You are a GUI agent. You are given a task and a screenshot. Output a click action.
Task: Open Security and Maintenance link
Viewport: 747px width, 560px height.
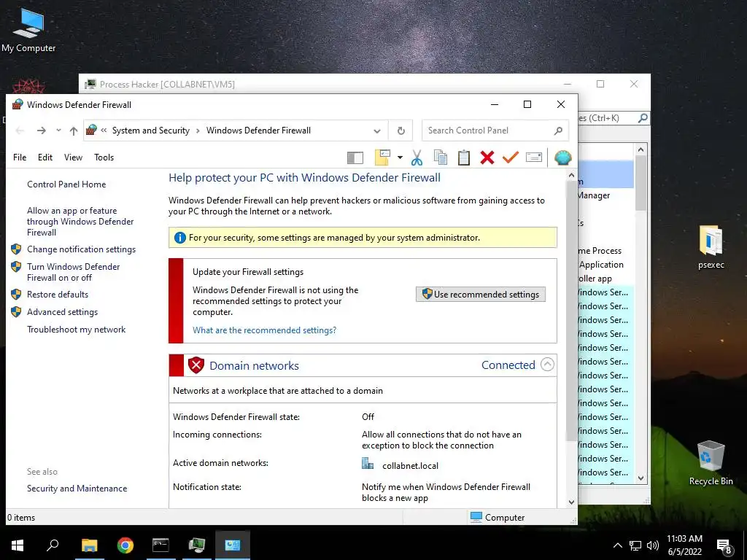[77, 489]
